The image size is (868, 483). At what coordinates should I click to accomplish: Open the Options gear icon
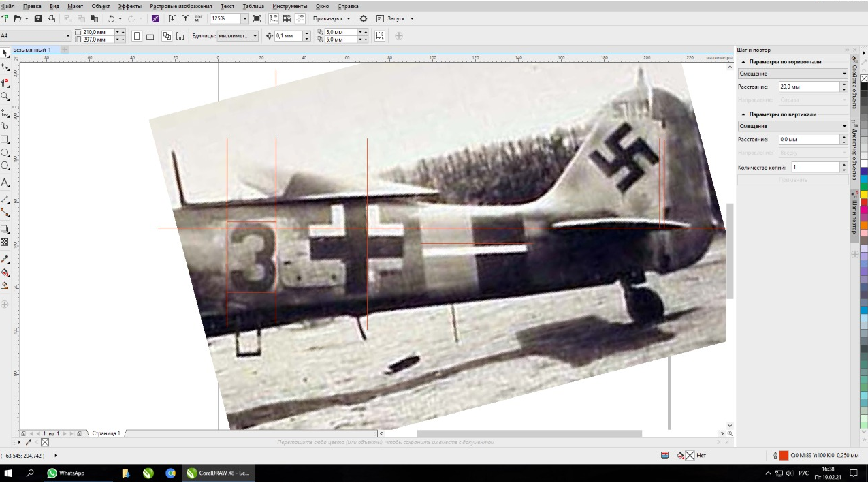tap(364, 18)
